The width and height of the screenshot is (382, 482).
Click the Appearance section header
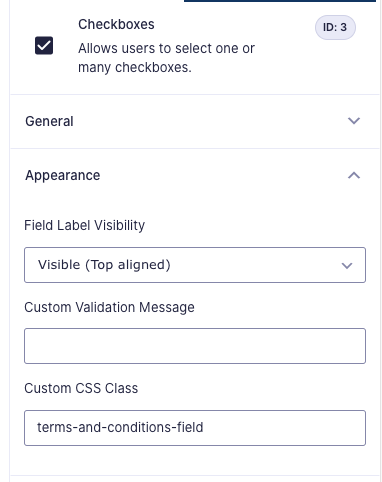195,175
